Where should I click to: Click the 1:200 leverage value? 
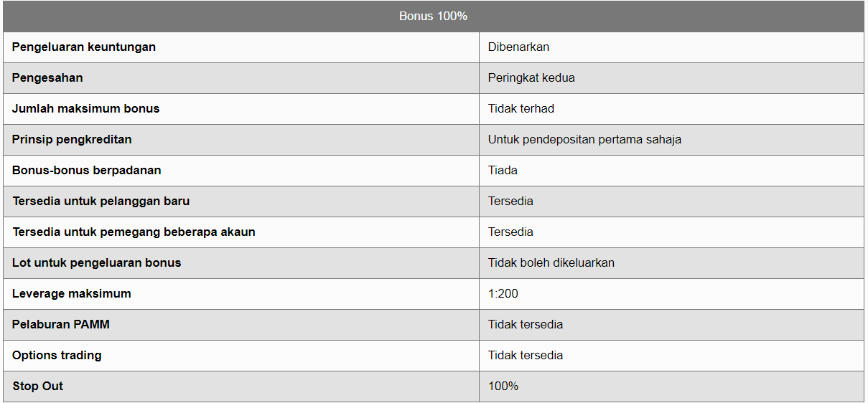click(x=503, y=294)
